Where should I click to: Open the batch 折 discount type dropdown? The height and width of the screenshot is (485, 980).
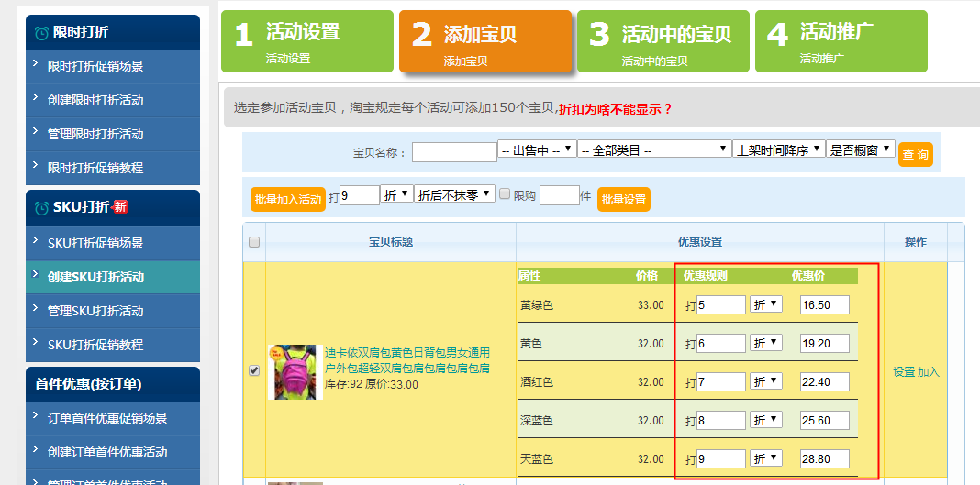point(397,194)
